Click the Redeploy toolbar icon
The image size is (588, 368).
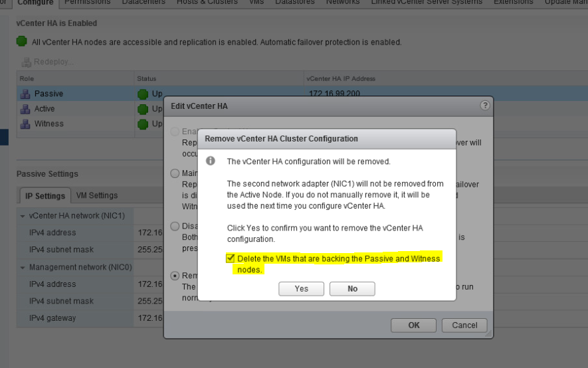[26, 62]
